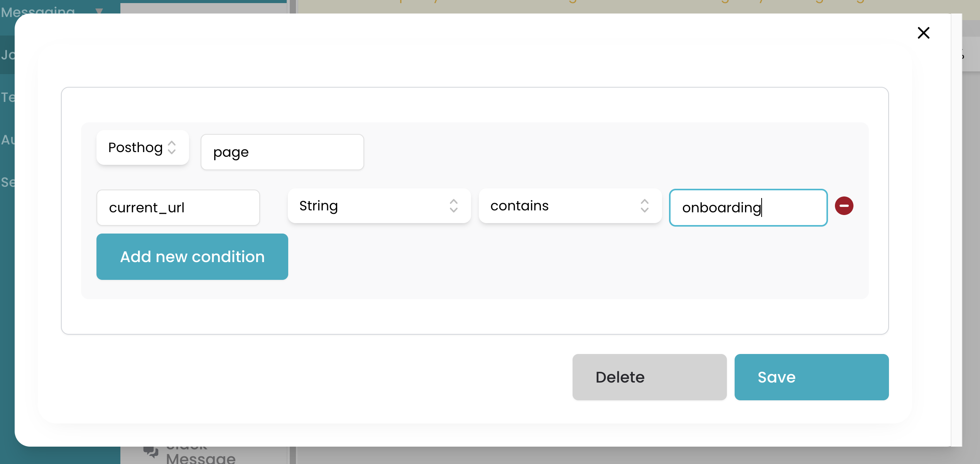Click into the current_url property field
Image resolution: width=980 pixels, height=464 pixels.
178,208
